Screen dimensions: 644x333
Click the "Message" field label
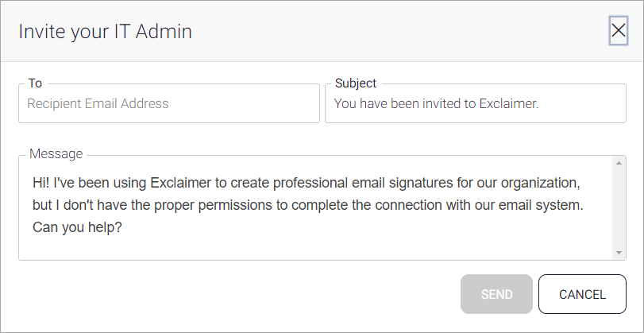point(56,153)
